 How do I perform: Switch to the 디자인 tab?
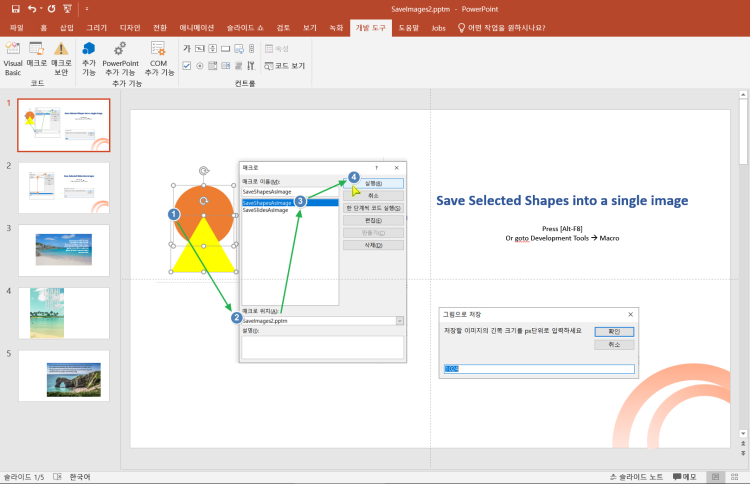[130, 28]
